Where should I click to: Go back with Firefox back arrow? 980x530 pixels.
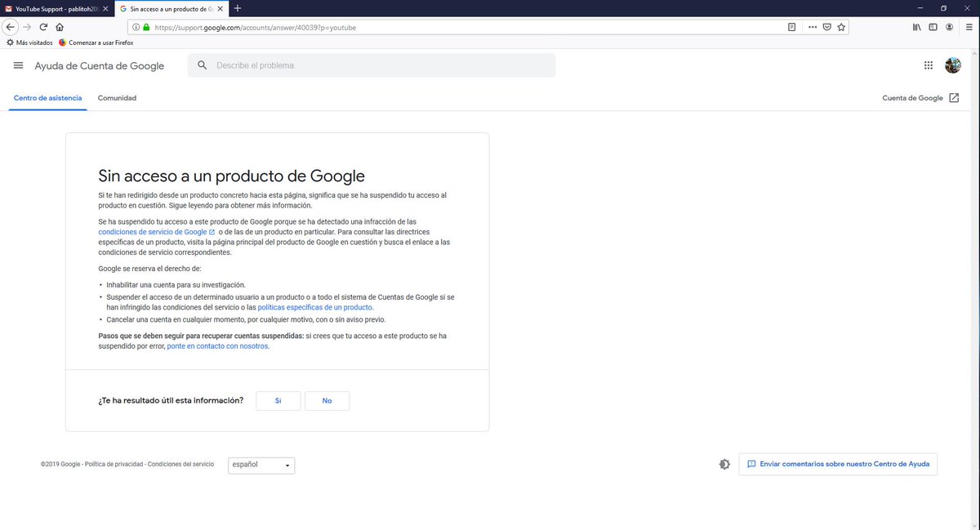(x=11, y=27)
